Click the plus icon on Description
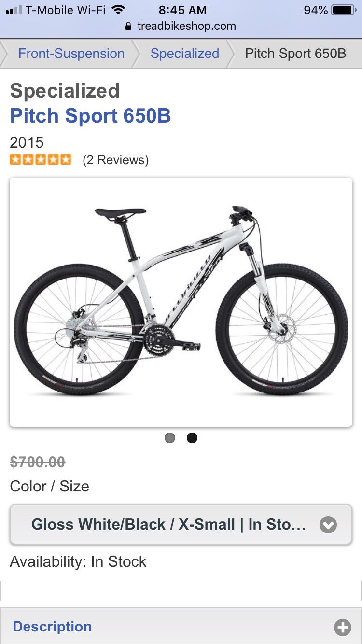This screenshot has width=362, height=644. 343,627
